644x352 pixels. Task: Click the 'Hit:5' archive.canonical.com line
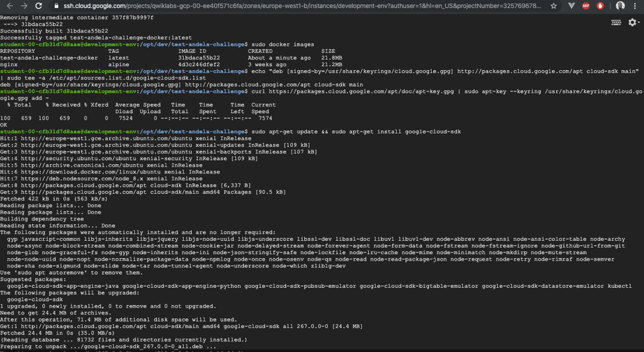[x=101, y=165]
